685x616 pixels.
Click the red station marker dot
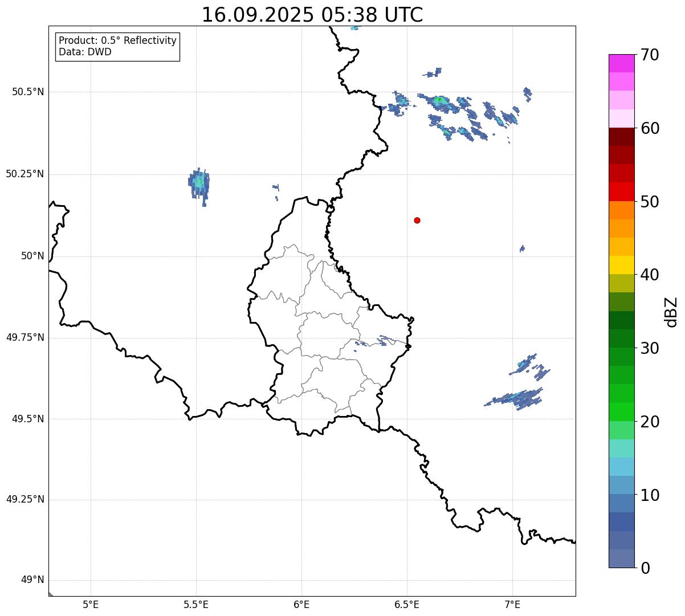click(x=417, y=221)
